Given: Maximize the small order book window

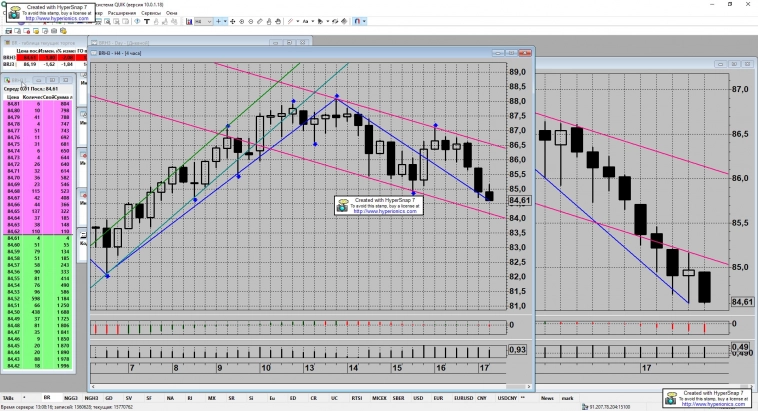Looking at the screenshot, I should point(54,79).
